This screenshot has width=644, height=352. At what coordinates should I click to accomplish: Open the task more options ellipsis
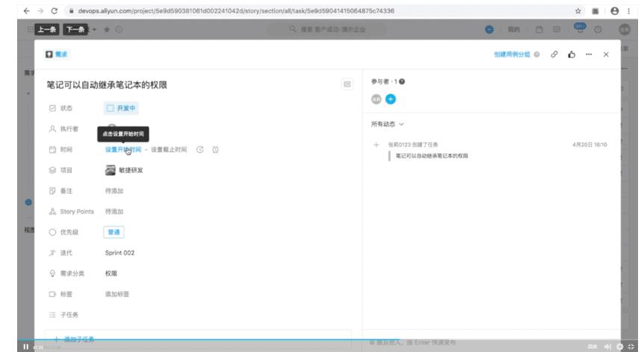pyautogui.click(x=589, y=55)
